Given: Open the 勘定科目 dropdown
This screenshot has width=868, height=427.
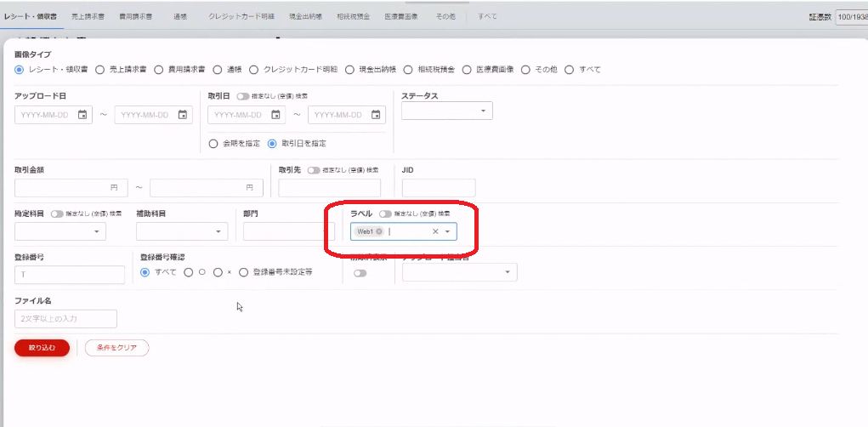Looking at the screenshot, I should [60, 231].
